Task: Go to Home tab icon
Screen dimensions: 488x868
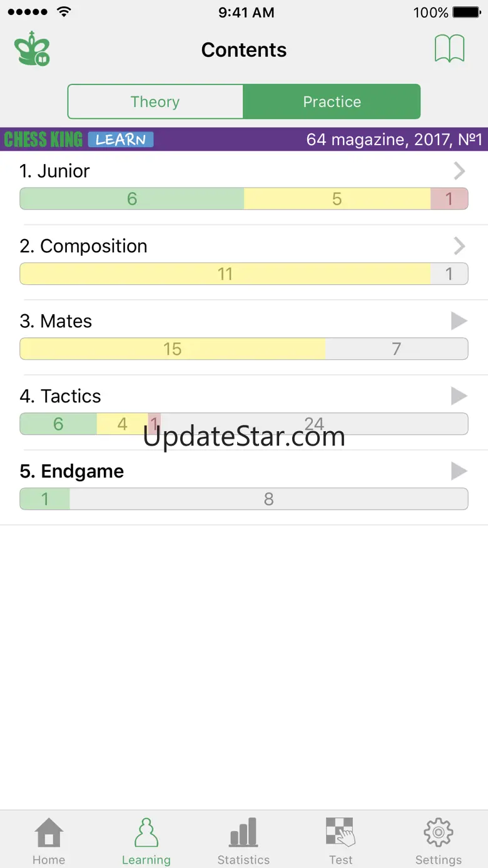Action: (49, 832)
